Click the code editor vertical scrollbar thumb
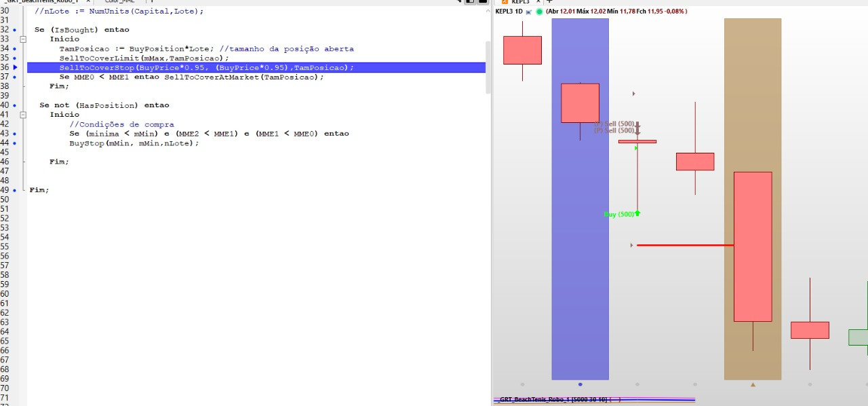Viewport: 868px width, 406px height. pos(488,67)
